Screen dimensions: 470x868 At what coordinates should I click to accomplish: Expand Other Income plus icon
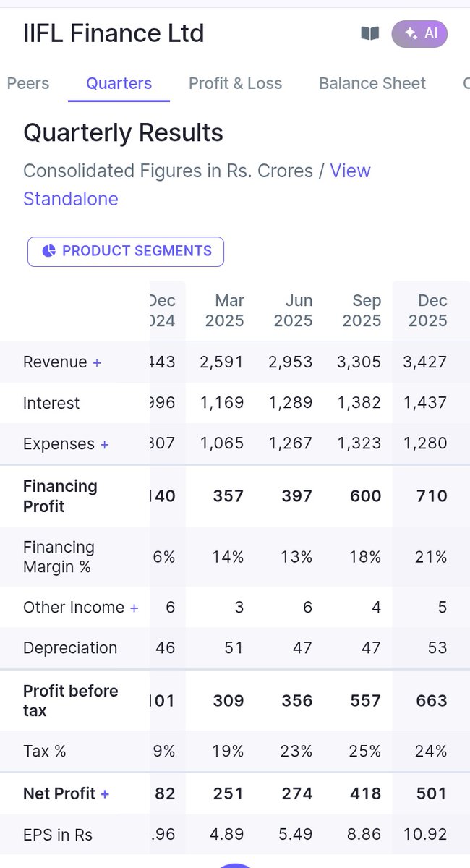click(134, 608)
